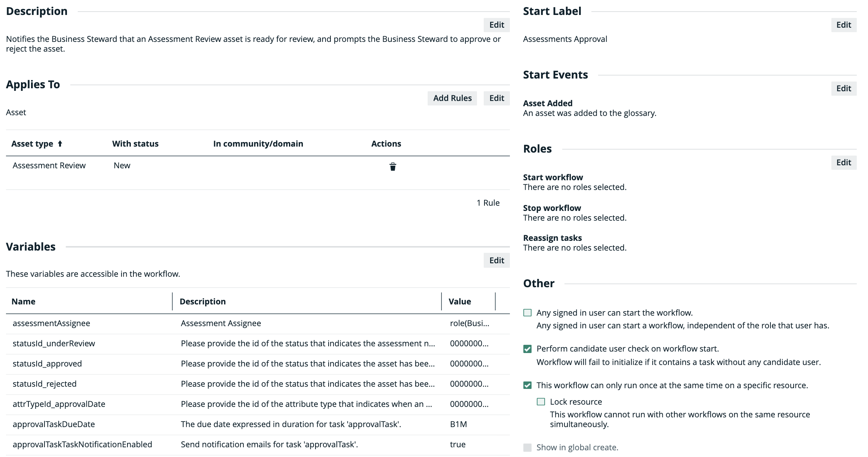The height and width of the screenshot is (457, 868).
Task: Enable the Lock resource checkbox
Action: (541, 402)
